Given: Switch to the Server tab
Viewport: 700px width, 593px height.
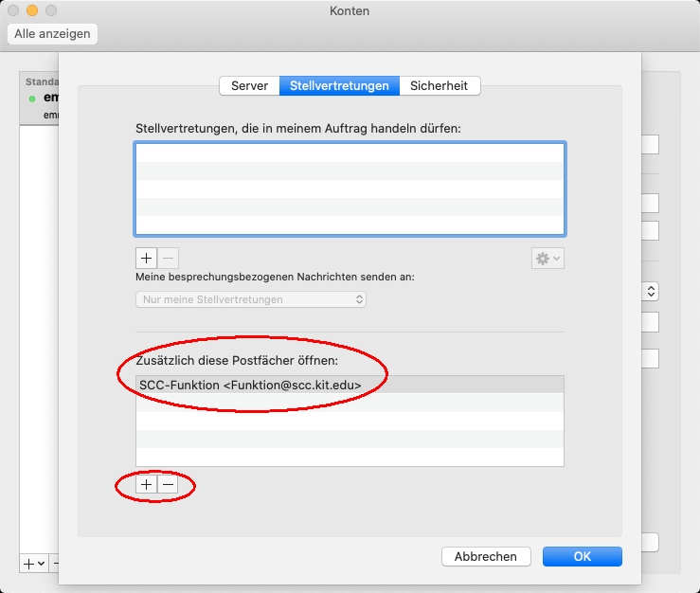Looking at the screenshot, I should 249,86.
